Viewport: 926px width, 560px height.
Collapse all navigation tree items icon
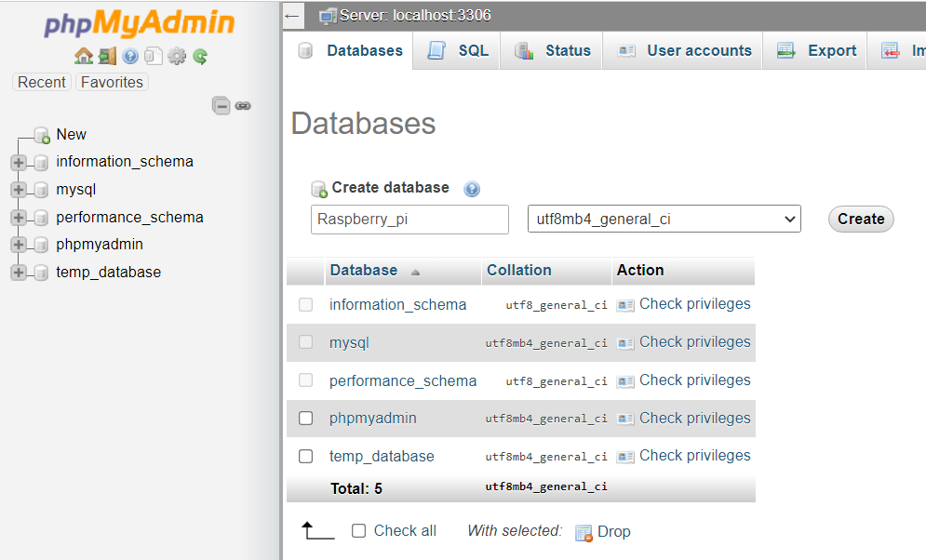(221, 106)
